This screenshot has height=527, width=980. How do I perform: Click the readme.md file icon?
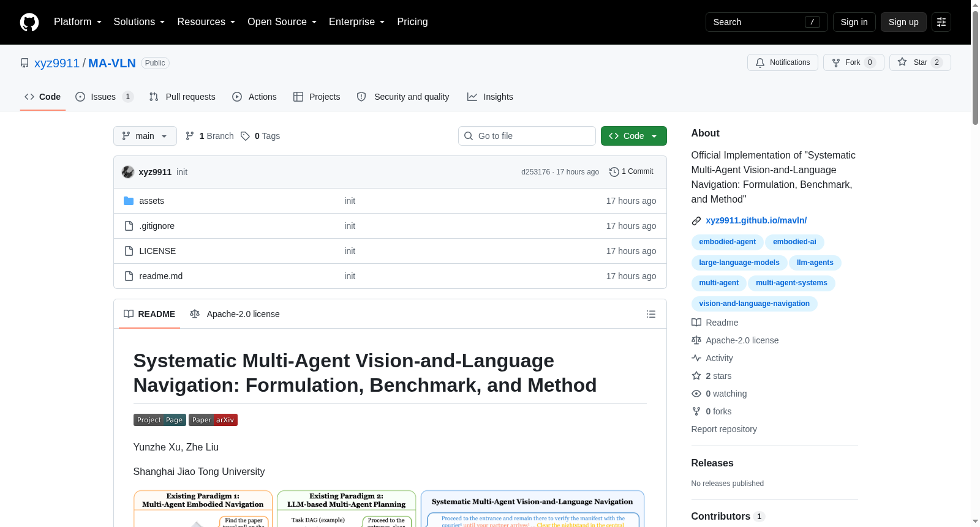coord(129,276)
